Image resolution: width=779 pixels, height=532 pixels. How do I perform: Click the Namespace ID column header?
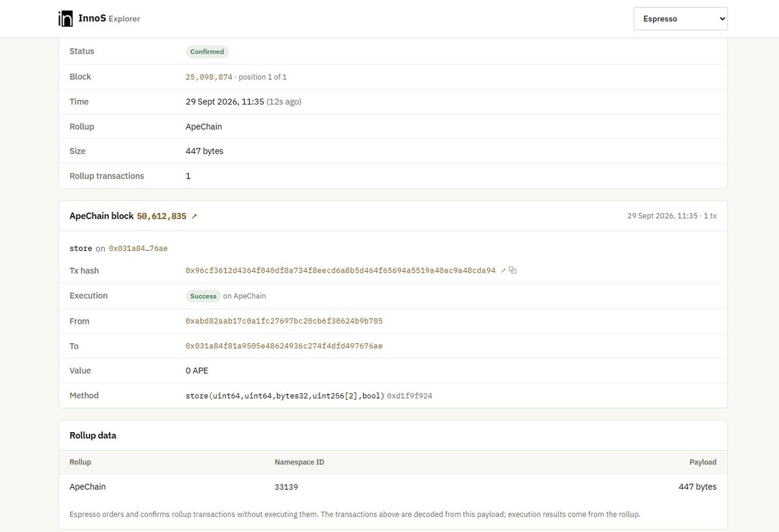299,462
